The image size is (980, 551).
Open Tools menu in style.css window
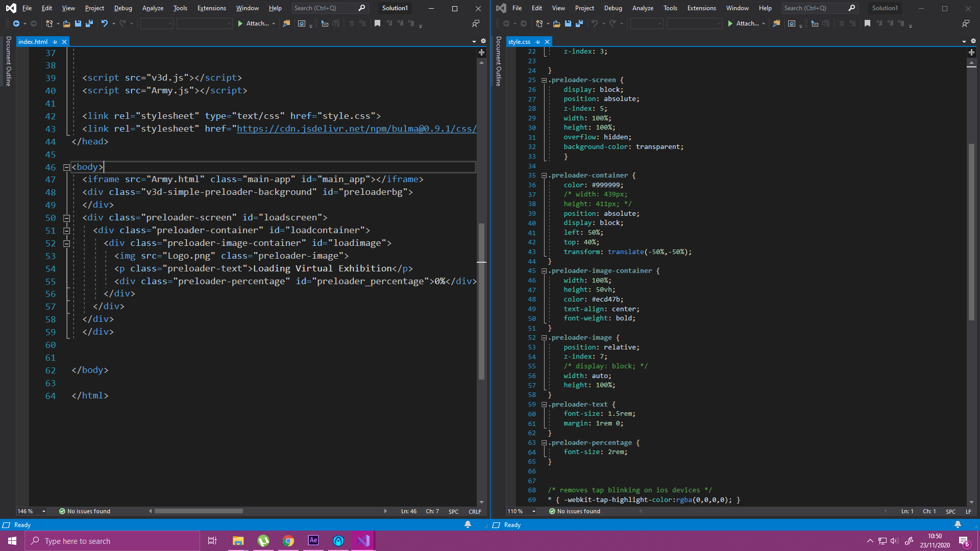click(670, 8)
